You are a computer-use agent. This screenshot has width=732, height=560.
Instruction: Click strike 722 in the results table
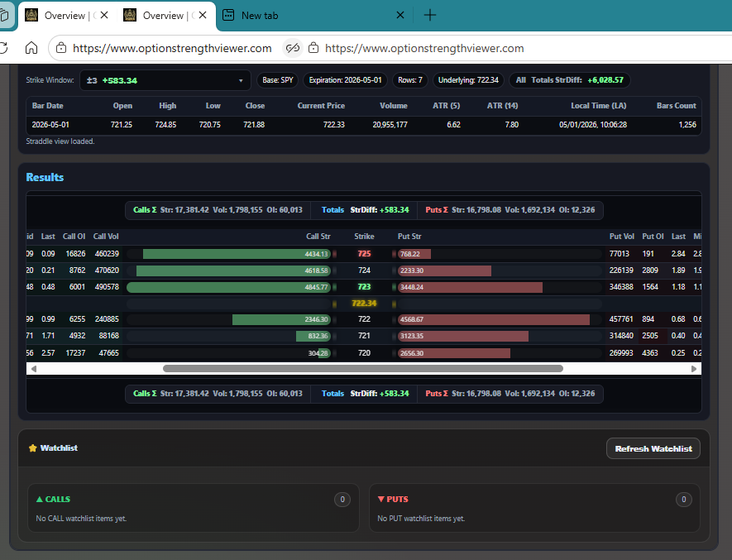[364, 319]
